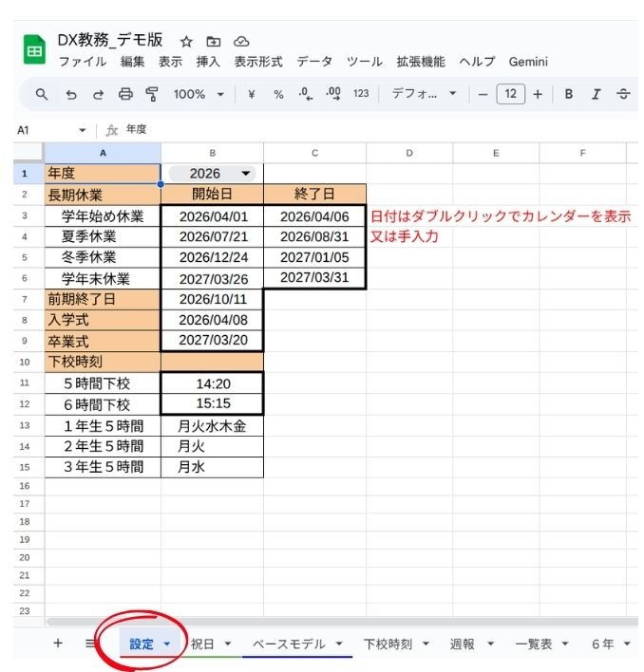The width and height of the screenshot is (644, 672).
Task: Add a new sheet with plus button
Action: tap(58, 644)
